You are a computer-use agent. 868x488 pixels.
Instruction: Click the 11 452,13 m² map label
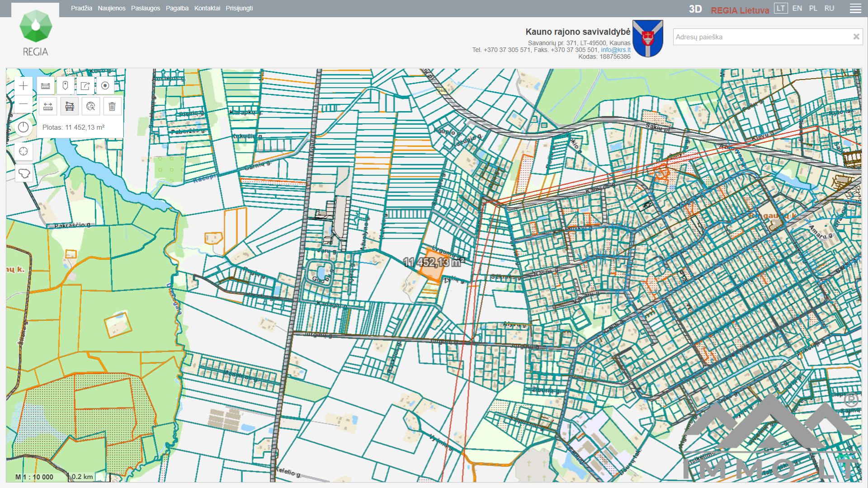tap(434, 262)
